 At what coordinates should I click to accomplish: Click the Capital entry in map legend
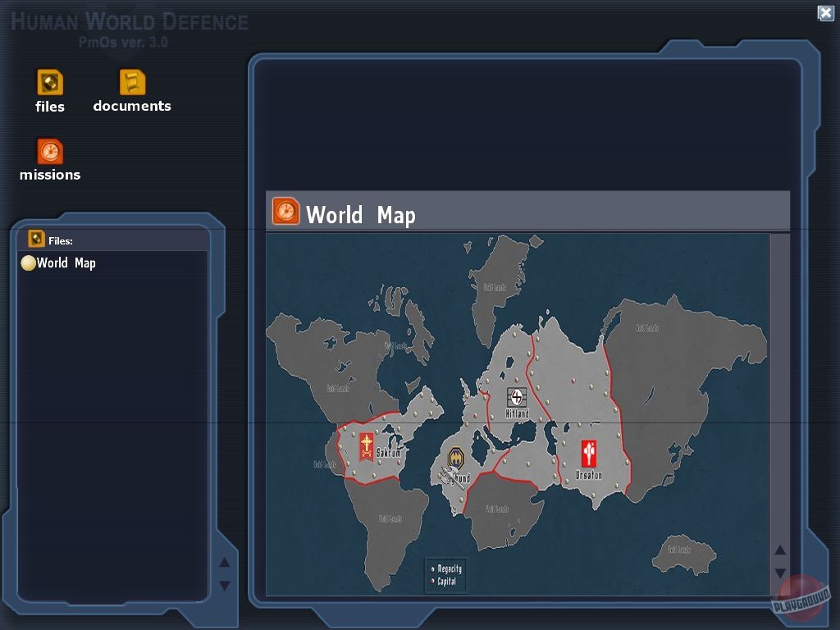[446, 582]
